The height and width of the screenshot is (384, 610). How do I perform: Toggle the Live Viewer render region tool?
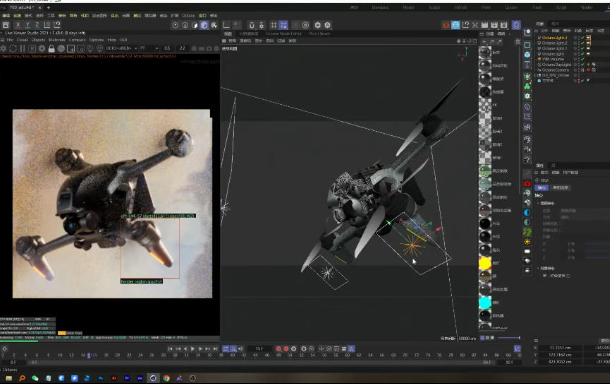71,49
